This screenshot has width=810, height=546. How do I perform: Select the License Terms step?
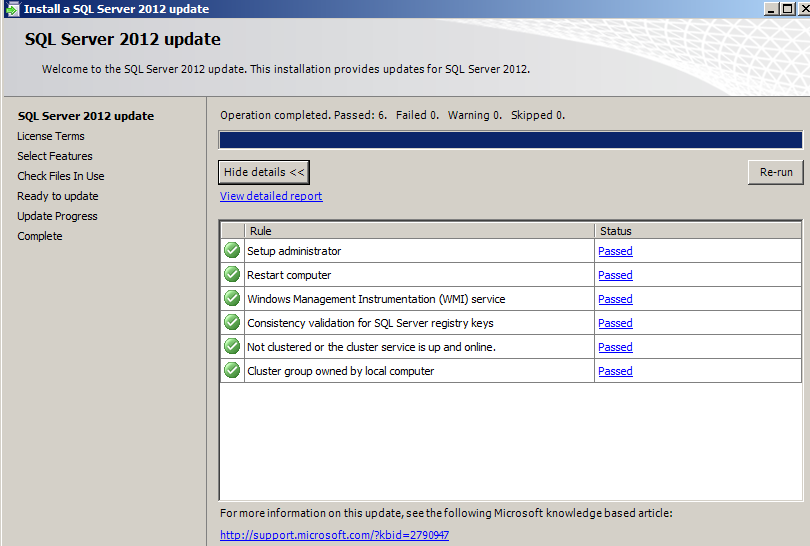point(51,136)
